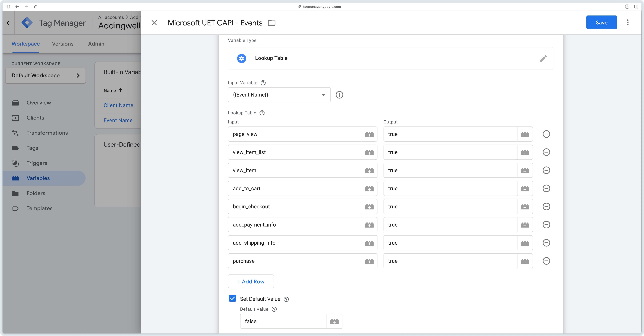Navigate to Templates in the sidebar
The image size is (644, 336).
pos(39,208)
